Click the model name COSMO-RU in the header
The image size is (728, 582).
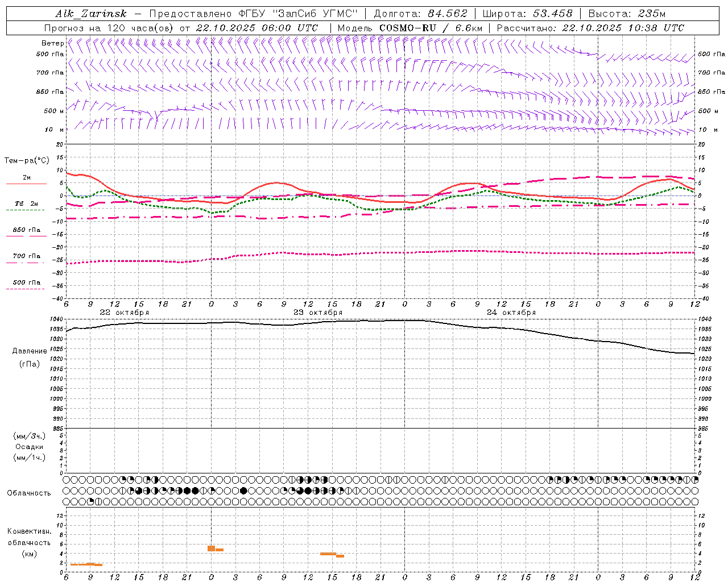click(404, 28)
